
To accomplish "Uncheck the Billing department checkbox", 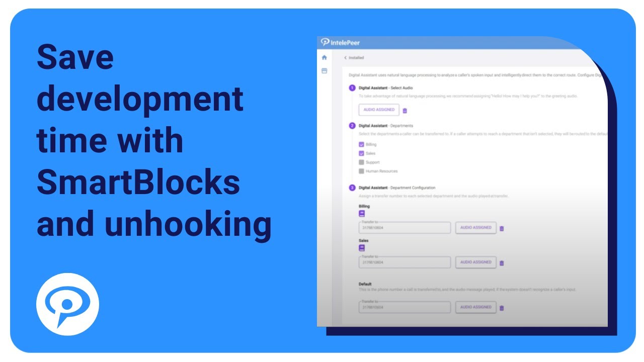I will pos(361,144).
